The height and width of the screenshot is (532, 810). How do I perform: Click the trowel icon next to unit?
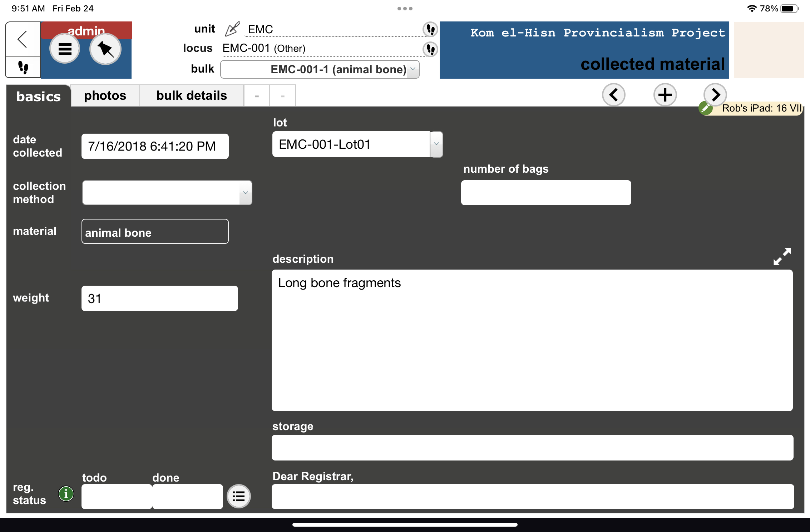coord(232,29)
